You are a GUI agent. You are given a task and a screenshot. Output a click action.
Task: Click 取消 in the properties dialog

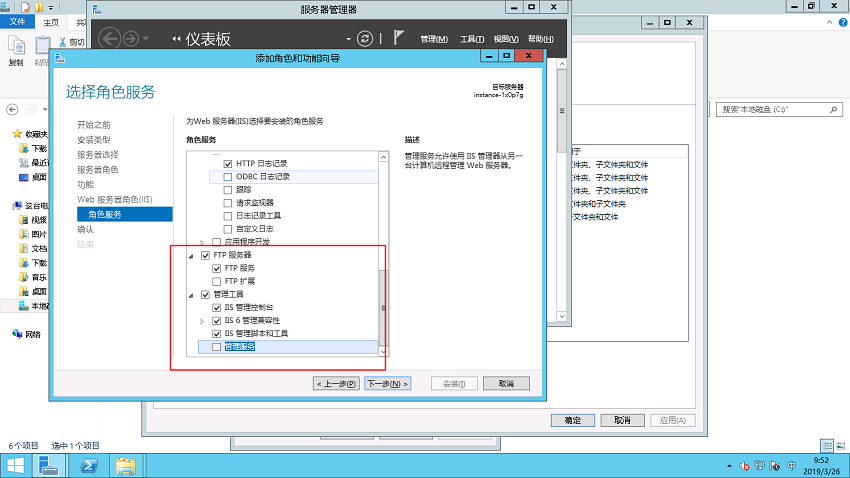coord(622,421)
